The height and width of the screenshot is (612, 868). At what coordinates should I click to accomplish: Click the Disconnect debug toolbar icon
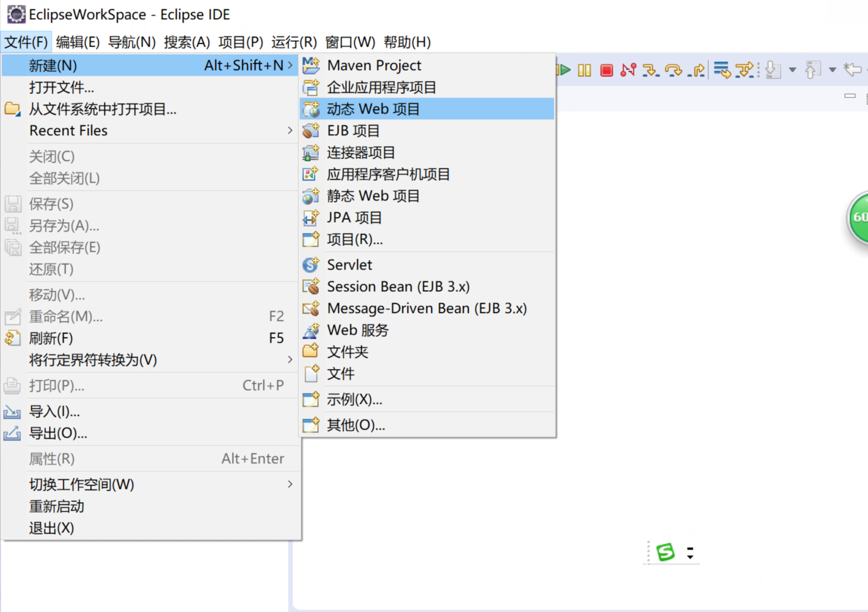coord(628,70)
